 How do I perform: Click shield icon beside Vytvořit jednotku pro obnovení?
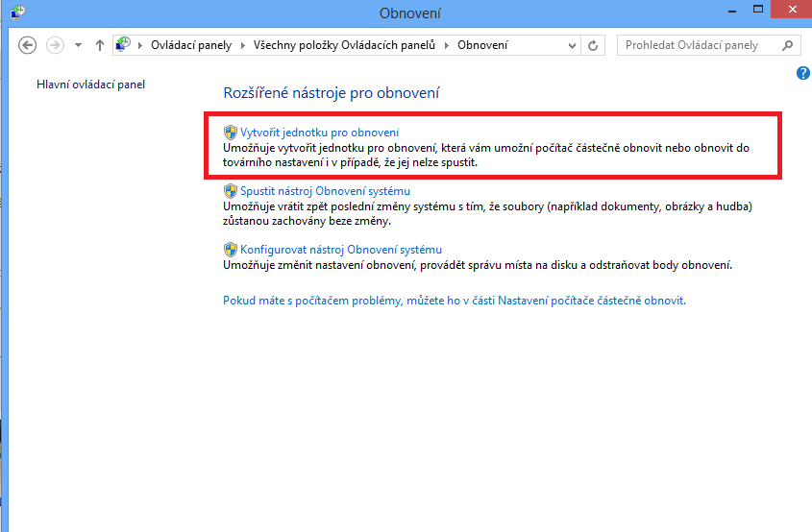point(230,132)
